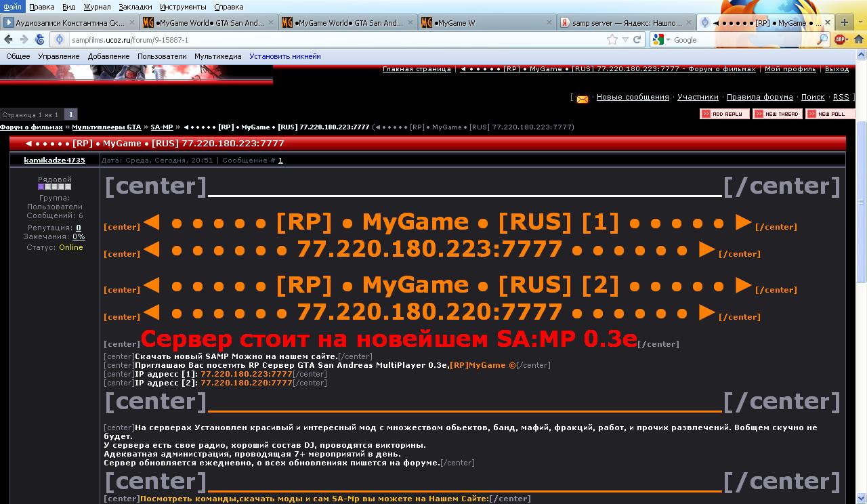Click the Репутация value 0 link
The height and width of the screenshot is (504, 867).
79,228
